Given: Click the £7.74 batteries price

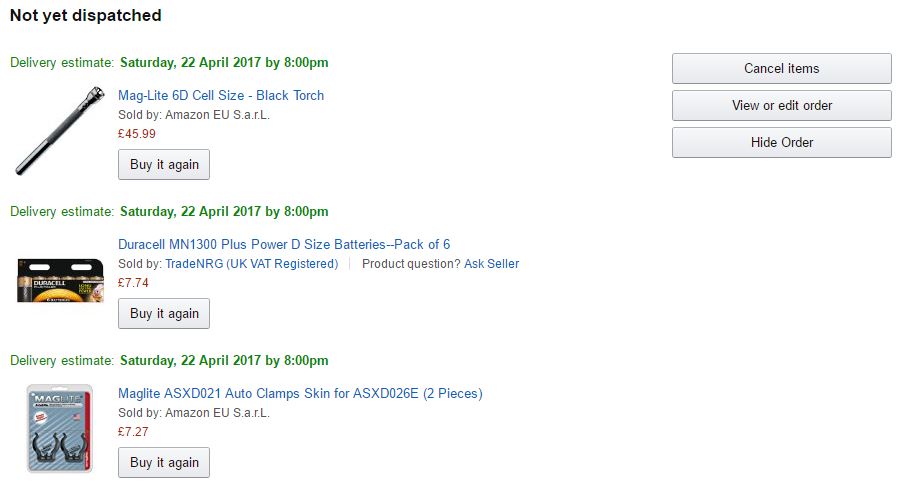Looking at the screenshot, I should pyautogui.click(x=133, y=283).
